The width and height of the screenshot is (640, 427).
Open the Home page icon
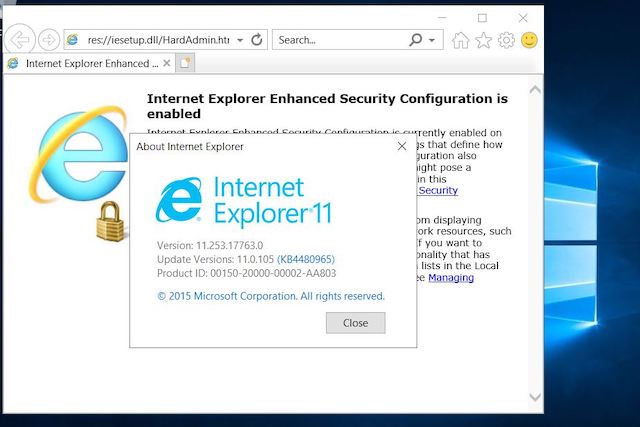(x=460, y=40)
